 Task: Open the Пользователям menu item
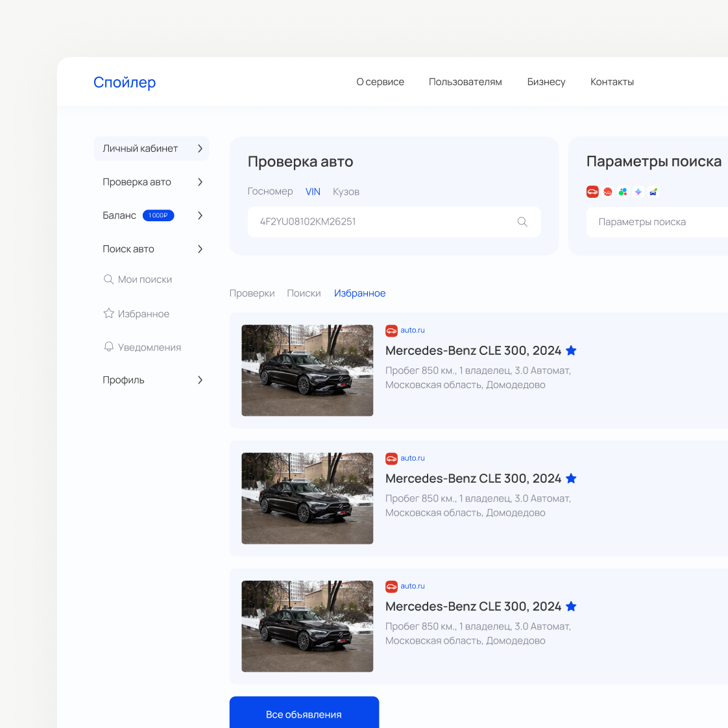465,82
